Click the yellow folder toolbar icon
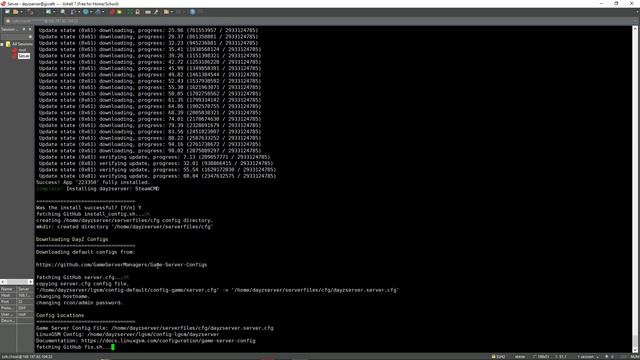This screenshot has width=640, height=360. point(166,12)
